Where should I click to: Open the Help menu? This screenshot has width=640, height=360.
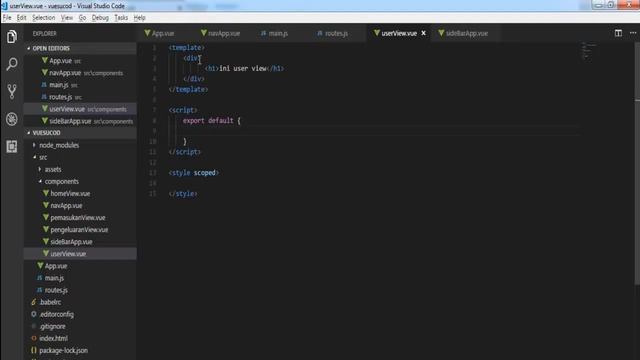click(140, 18)
